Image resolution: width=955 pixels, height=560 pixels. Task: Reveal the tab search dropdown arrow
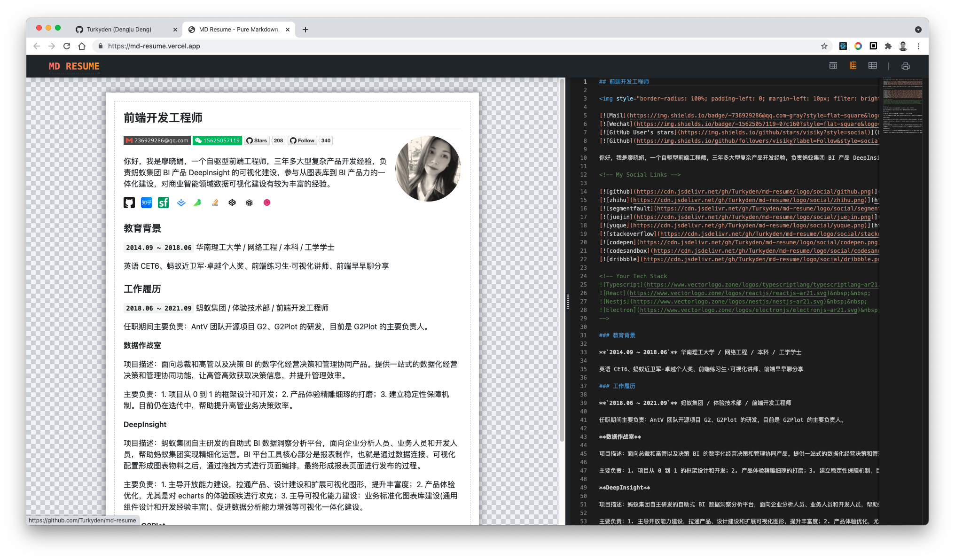918,29
